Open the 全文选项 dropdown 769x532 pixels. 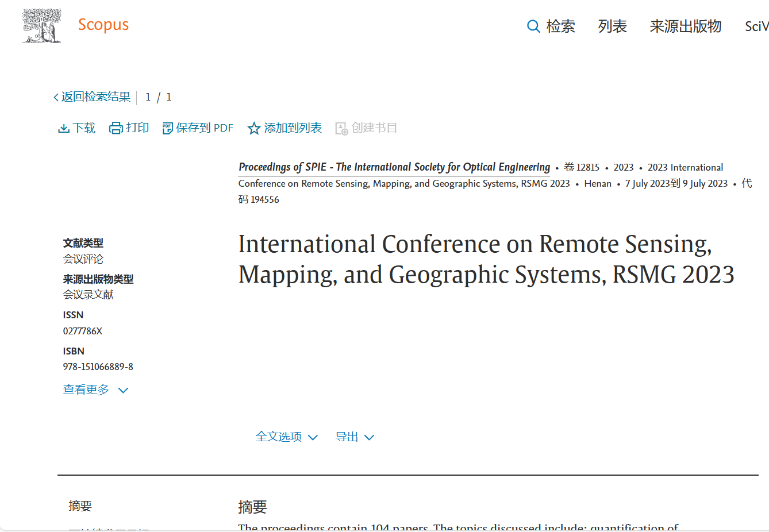coord(286,437)
